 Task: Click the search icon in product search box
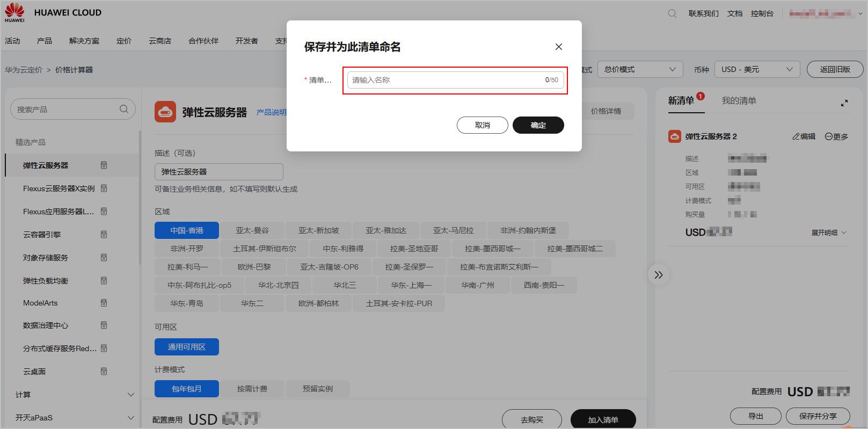[x=124, y=109]
